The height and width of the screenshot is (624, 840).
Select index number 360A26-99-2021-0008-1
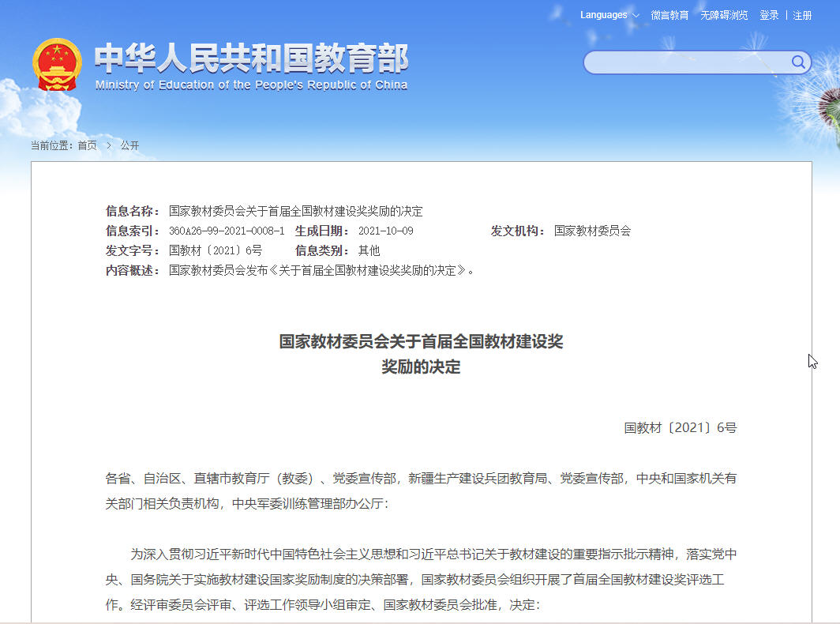(x=227, y=231)
